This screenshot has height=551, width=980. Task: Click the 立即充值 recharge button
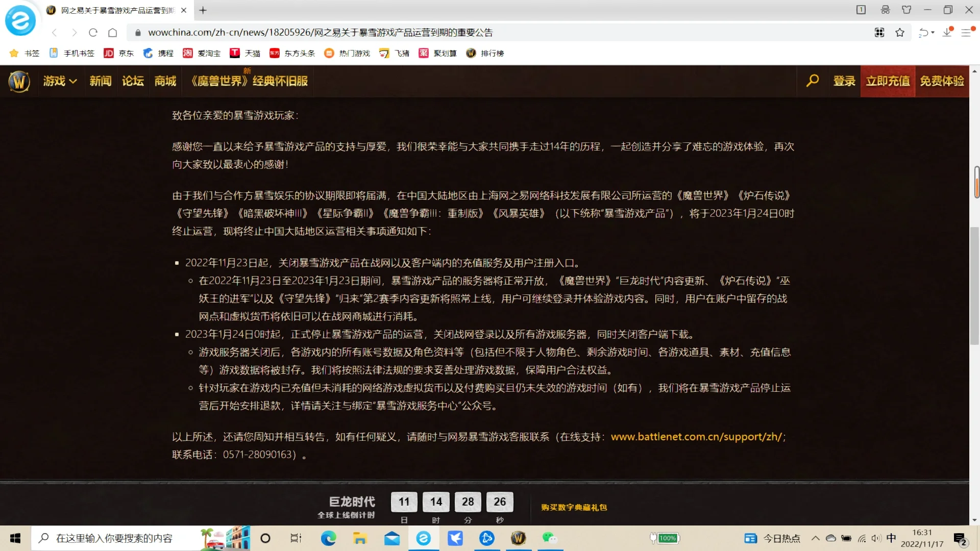[888, 81]
